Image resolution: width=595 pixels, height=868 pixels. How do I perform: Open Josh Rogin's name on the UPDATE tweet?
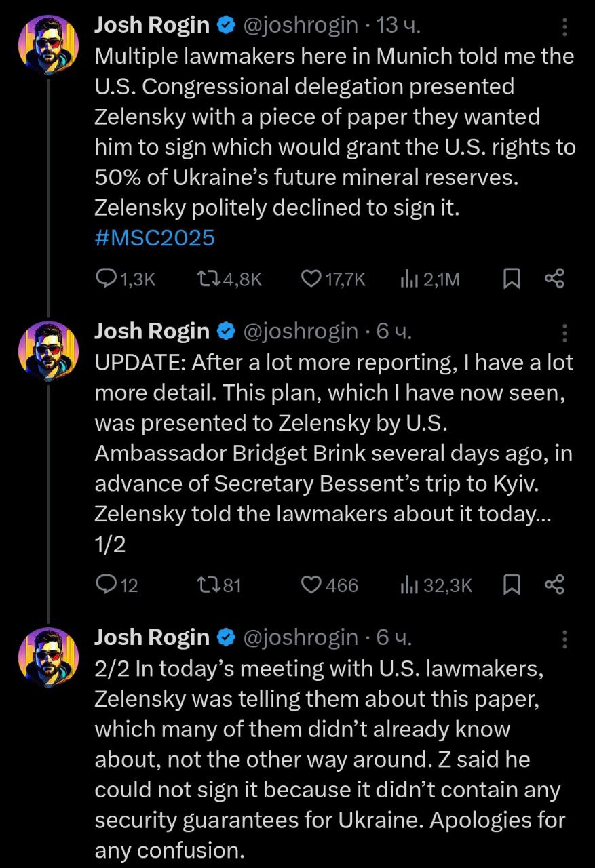click(x=152, y=331)
